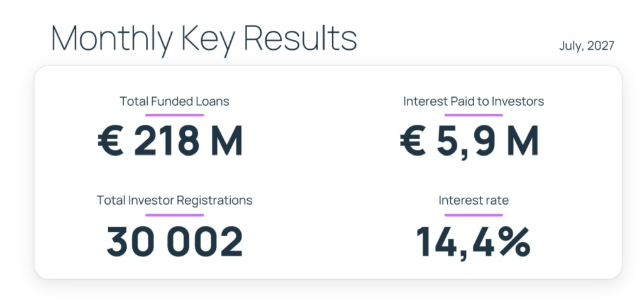The height and width of the screenshot is (308, 644).
Task: Click the euro symbol before 5,9 M
Action: (x=413, y=140)
